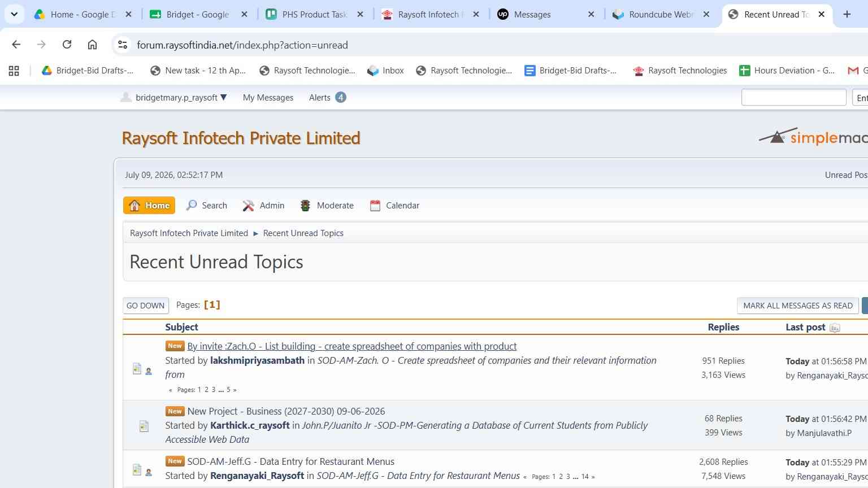Mark all messages as read
The height and width of the screenshot is (488, 868).
pos(798,306)
